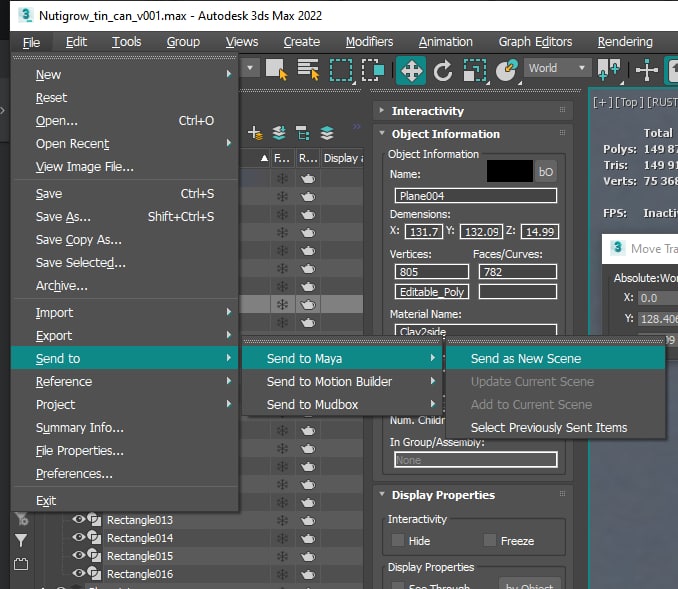Screen dimensions: 678x589
Task: Click the [Top] viewport label
Action: tap(629, 102)
